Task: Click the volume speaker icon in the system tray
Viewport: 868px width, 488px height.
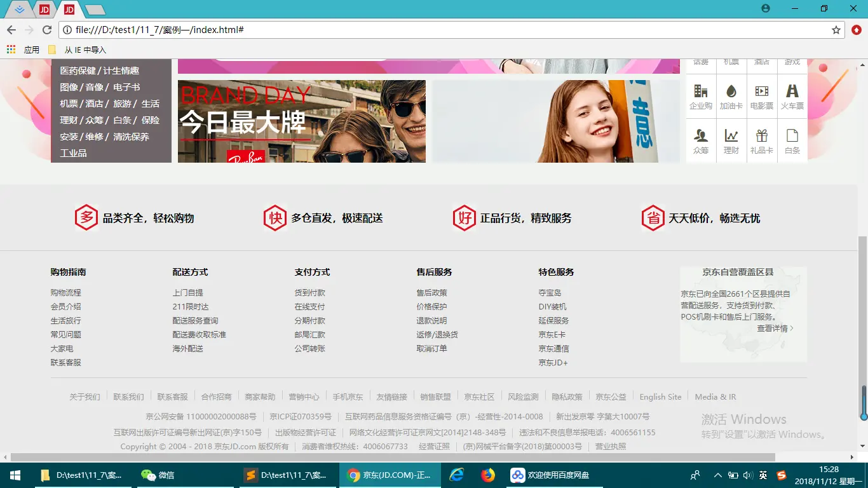Action: tap(748, 475)
